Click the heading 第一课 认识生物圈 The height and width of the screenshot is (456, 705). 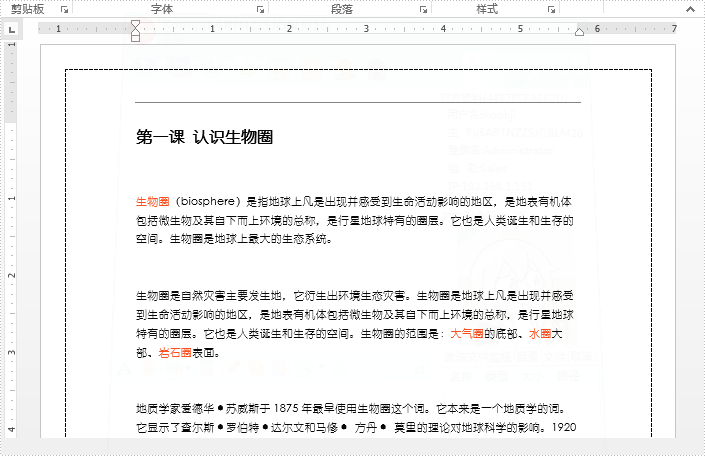click(205, 137)
